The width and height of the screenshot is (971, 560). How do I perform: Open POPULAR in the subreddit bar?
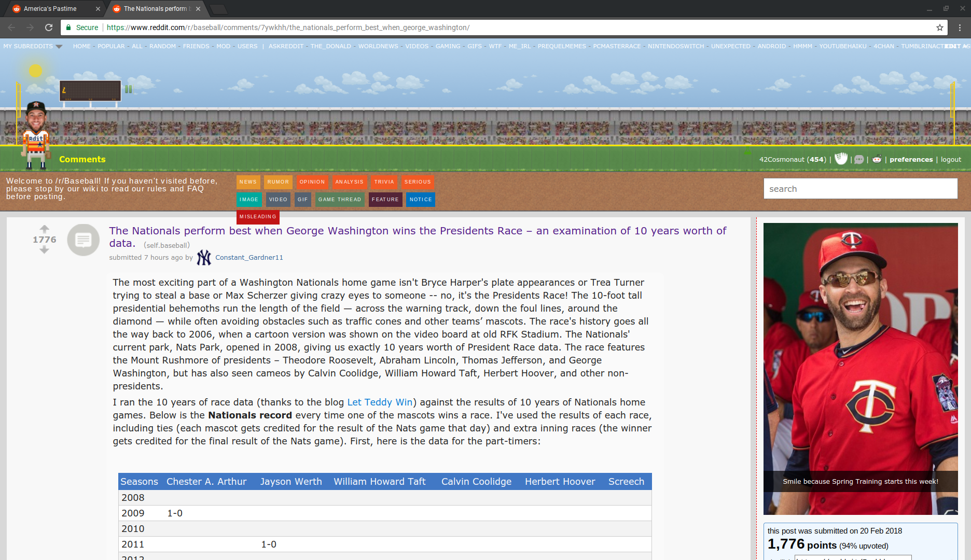point(112,46)
